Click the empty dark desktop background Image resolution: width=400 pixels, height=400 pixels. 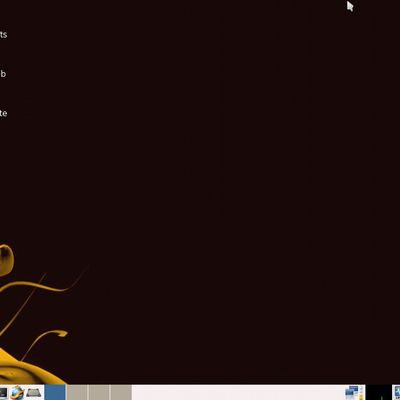pos(217,183)
